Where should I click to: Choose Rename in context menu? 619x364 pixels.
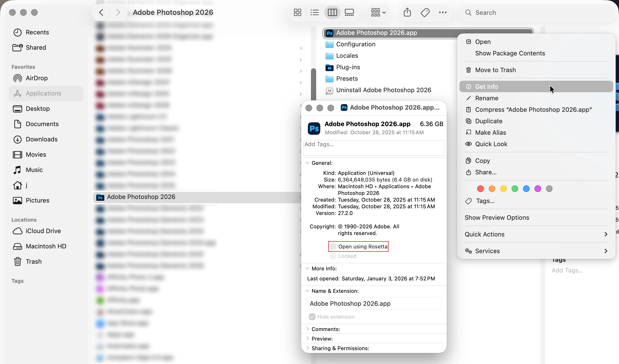pyautogui.click(x=536, y=98)
